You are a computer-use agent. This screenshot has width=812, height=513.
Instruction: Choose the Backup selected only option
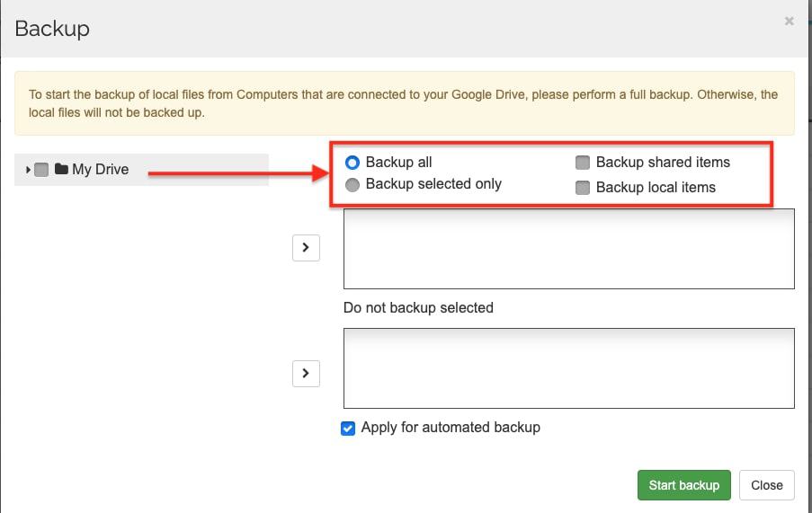tap(352, 184)
